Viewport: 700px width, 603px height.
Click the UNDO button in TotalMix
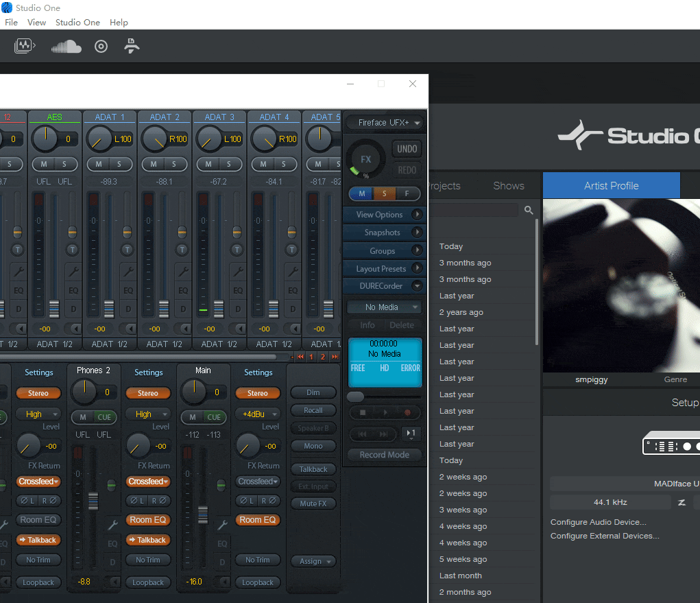tap(407, 149)
